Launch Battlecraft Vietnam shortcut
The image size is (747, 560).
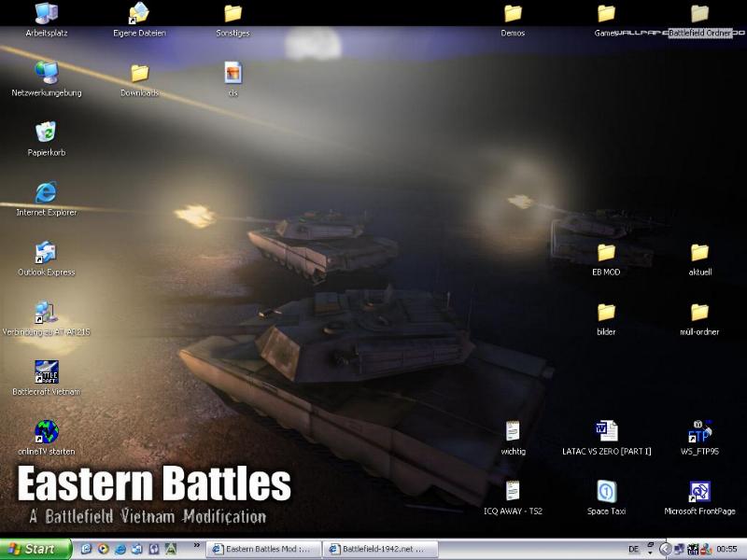(x=46, y=372)
